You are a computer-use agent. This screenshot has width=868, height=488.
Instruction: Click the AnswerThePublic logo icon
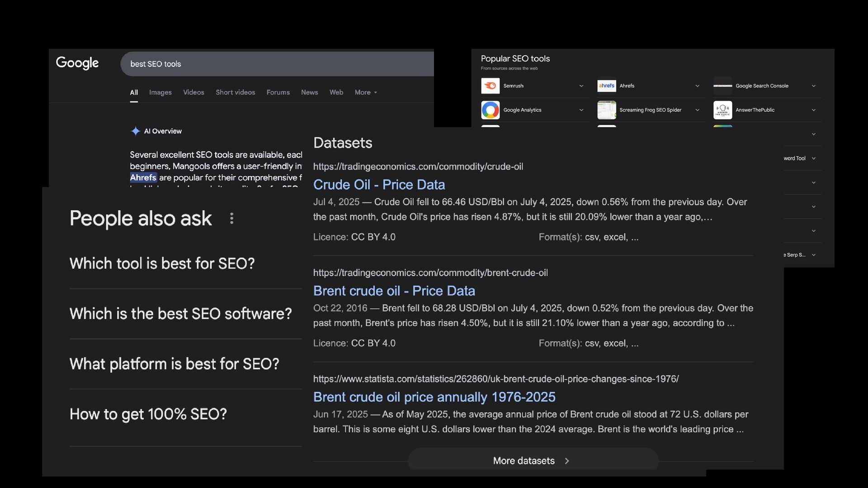tap(722, 110)
